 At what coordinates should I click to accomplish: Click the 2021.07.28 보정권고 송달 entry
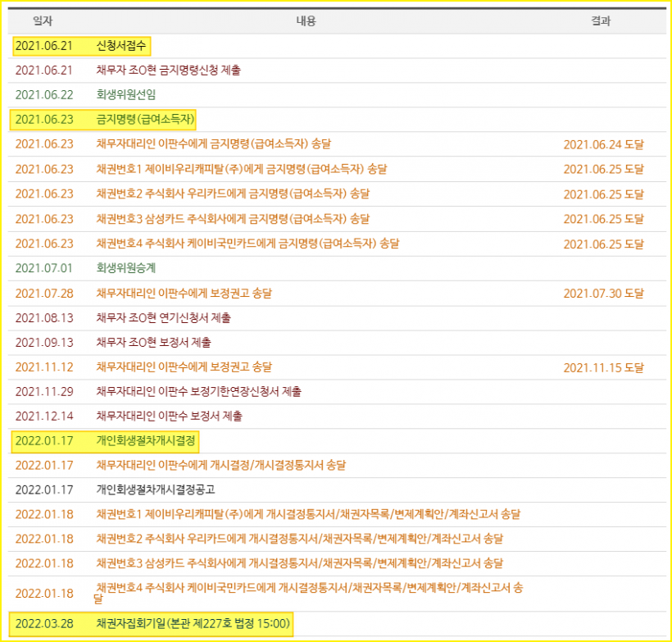click(184, 294)
